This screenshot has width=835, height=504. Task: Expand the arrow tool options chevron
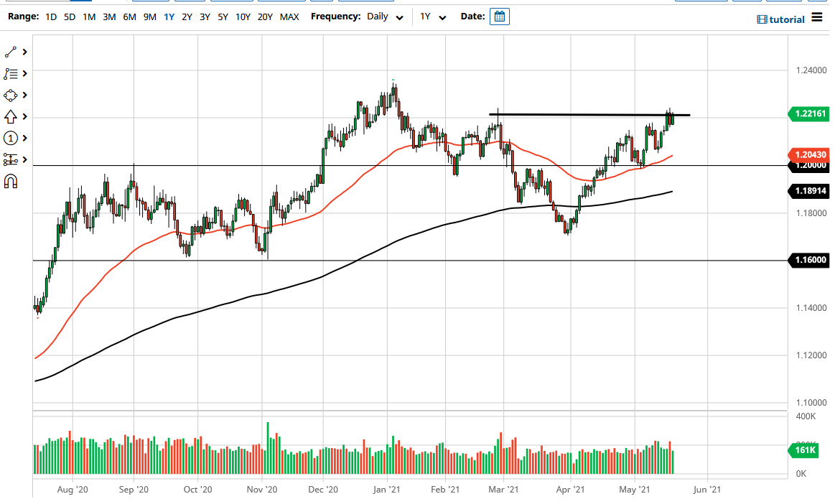coord(24,116)
